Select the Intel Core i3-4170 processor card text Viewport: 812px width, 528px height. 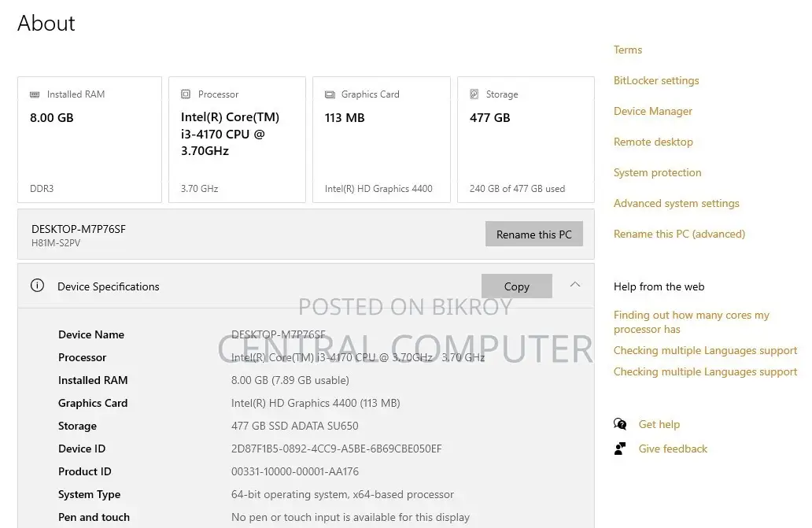click(230, 134)
